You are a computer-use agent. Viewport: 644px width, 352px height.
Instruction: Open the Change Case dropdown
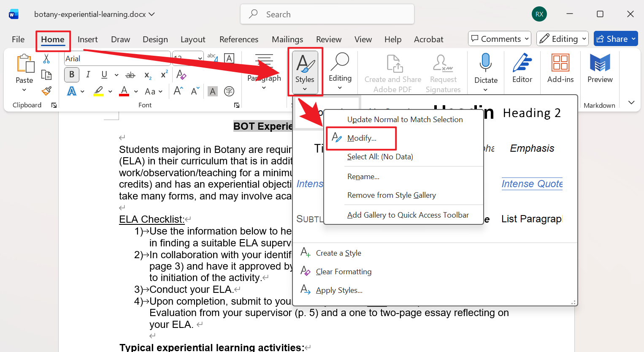pos(153,91)
